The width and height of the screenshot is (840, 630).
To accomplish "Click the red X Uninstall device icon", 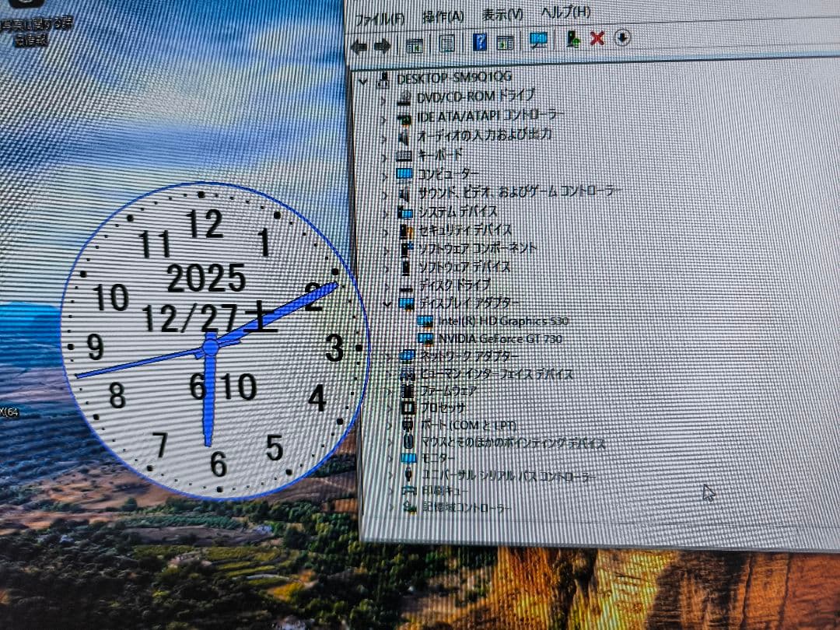I will (x=597, y=38).
